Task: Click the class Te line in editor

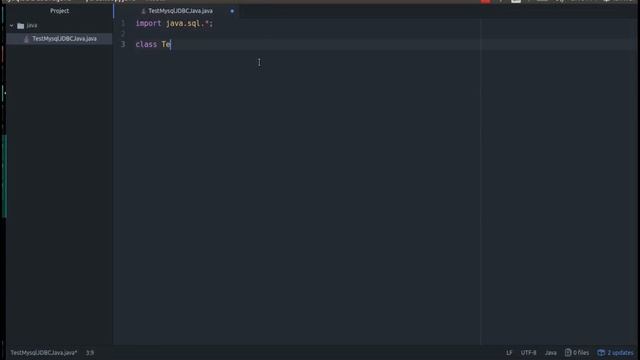Action: pos(153,44)
